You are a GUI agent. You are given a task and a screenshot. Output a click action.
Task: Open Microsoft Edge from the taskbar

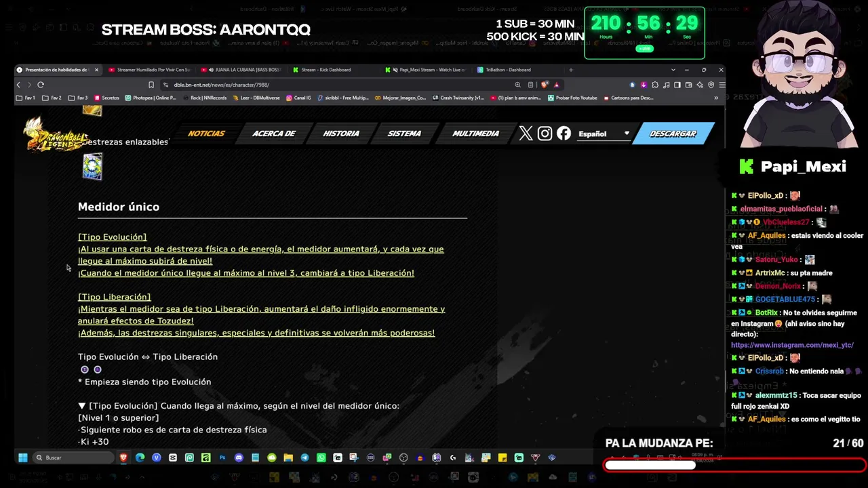(x=140, y=457)
